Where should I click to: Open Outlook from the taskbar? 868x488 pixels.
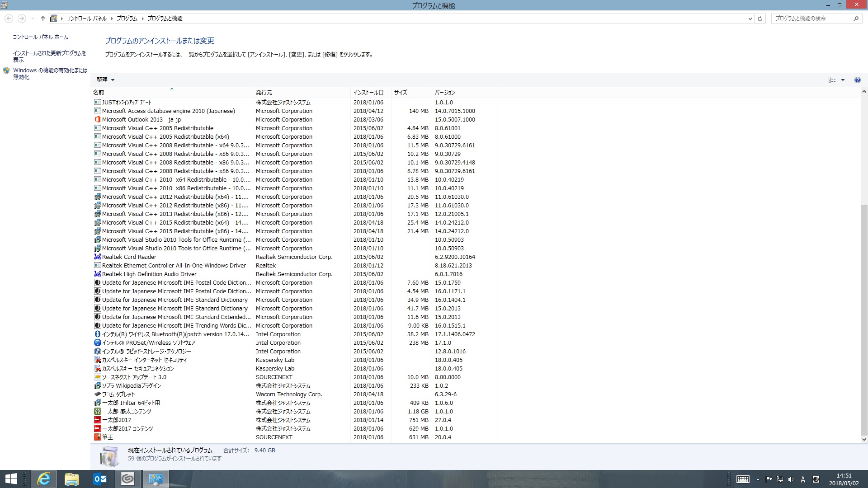100,479
